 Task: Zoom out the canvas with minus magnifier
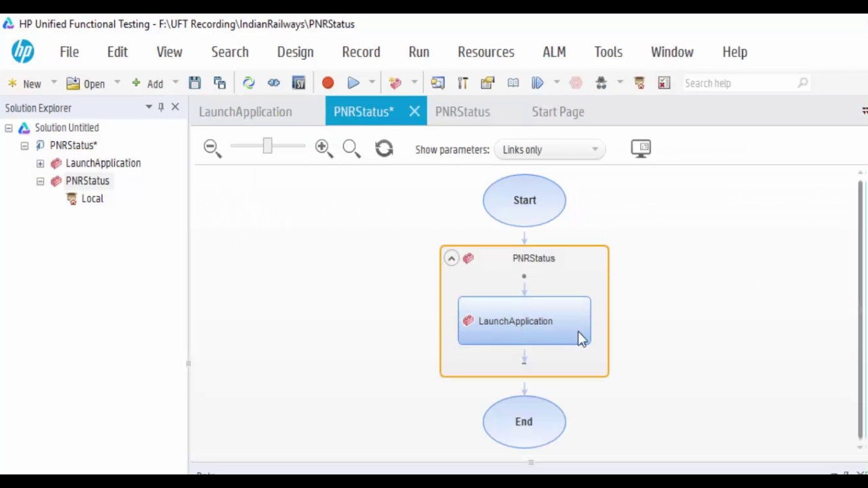click(x=212, y=148)
